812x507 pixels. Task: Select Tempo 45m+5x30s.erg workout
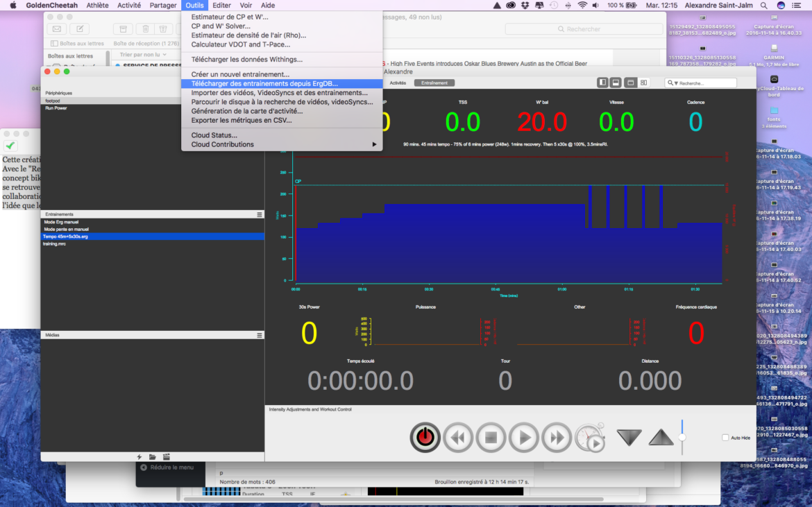pyautogui.click(x=152, y=237)
